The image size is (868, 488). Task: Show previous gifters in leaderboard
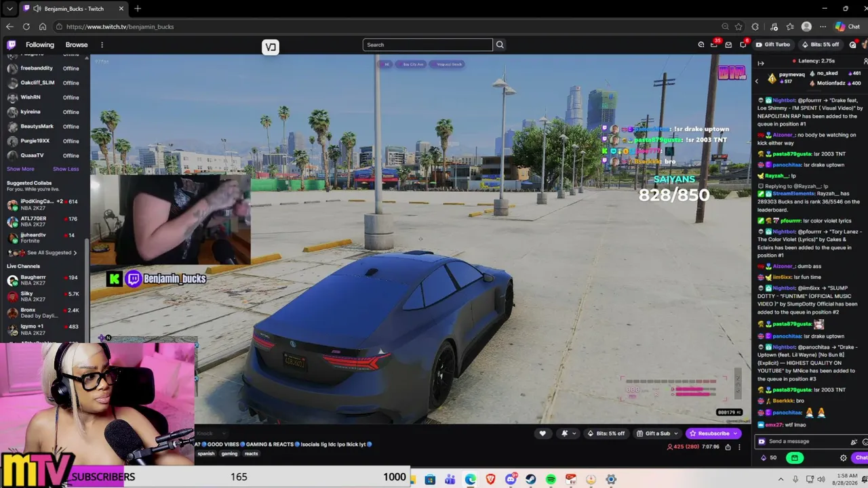pyautogui.click(x=757, y=81)
